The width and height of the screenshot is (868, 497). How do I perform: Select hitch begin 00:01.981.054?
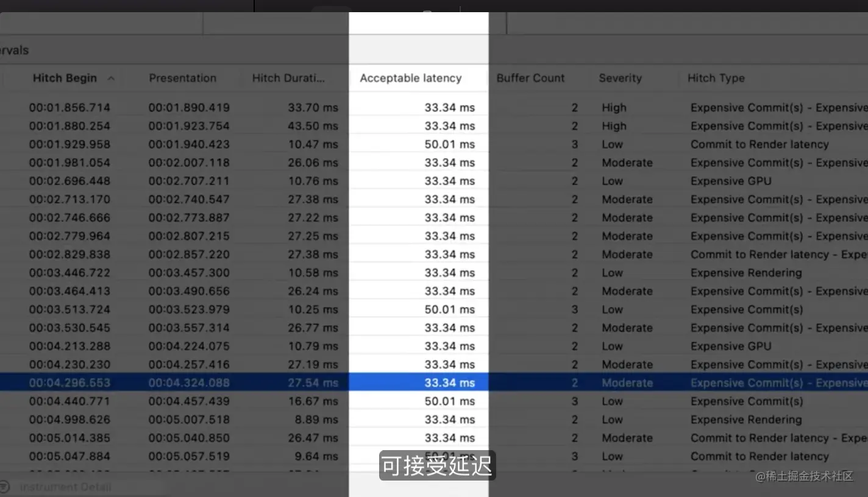(x=69, y=163)
